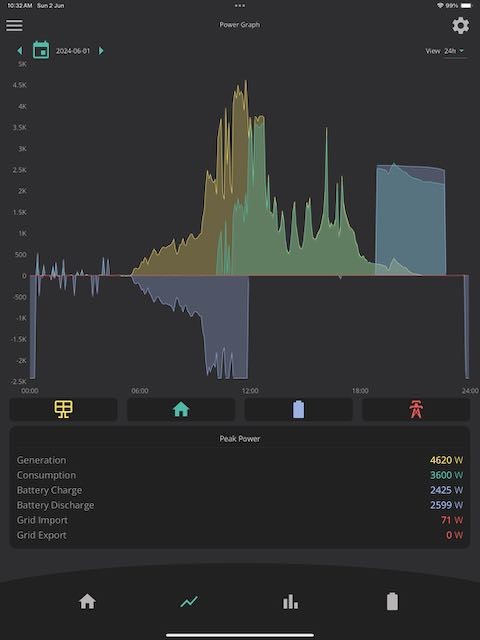Go to next day arrow

(x=101, y=51)
